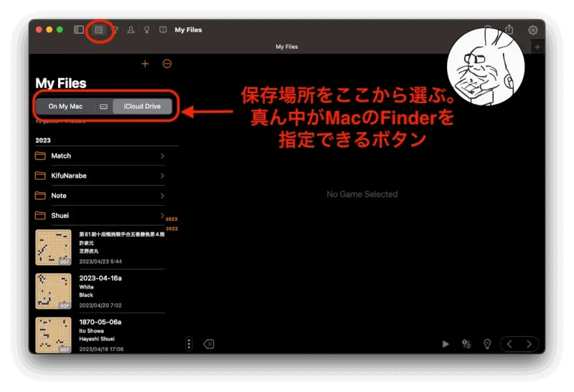Open settings with the gear icon
This screenshot has height=392, width=574.
(x=532, y=30)
